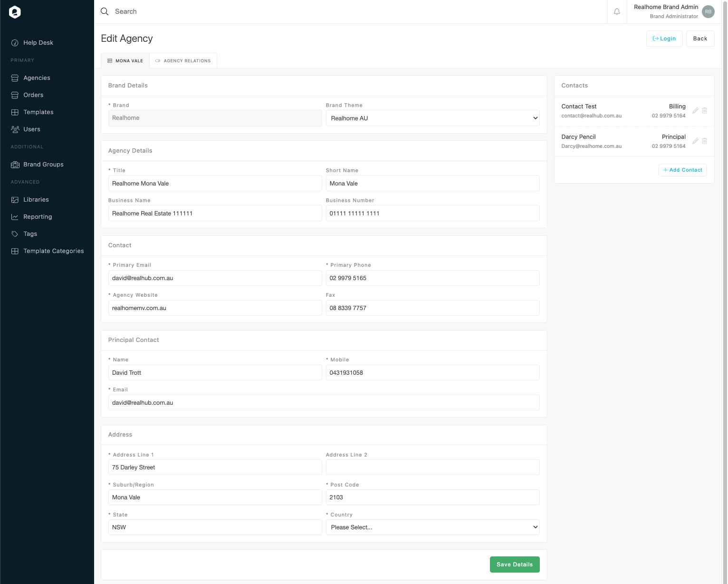Click the Users people icon
The width and height of the screenshot is (728, 584).
point(15,129)
